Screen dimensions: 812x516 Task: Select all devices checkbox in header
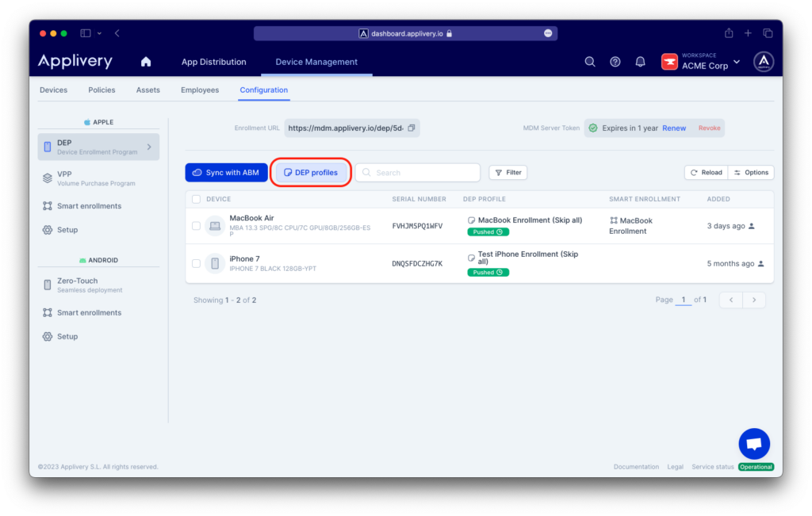197,199
